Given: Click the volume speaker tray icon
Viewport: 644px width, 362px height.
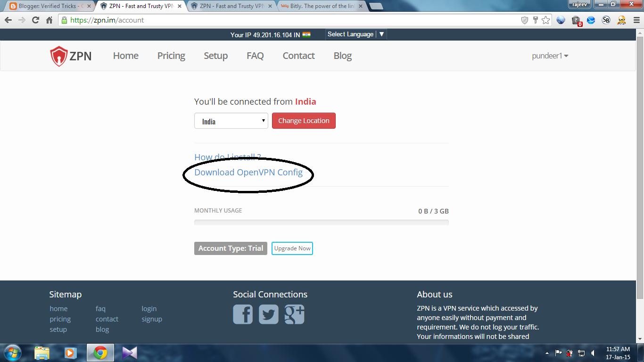Looking at the screenshot, I should 593,353.
